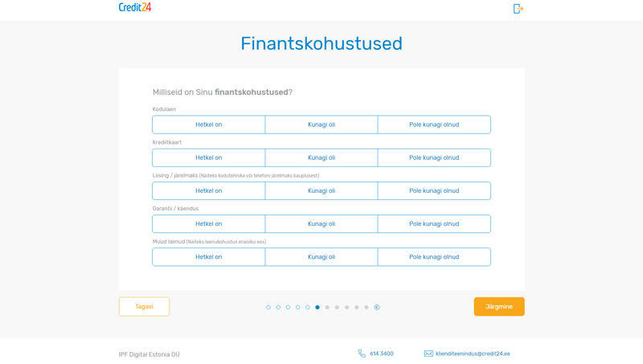
Task: Call phone number 614 3400 link
Action: pyautogui.click(x=381, y=354)
